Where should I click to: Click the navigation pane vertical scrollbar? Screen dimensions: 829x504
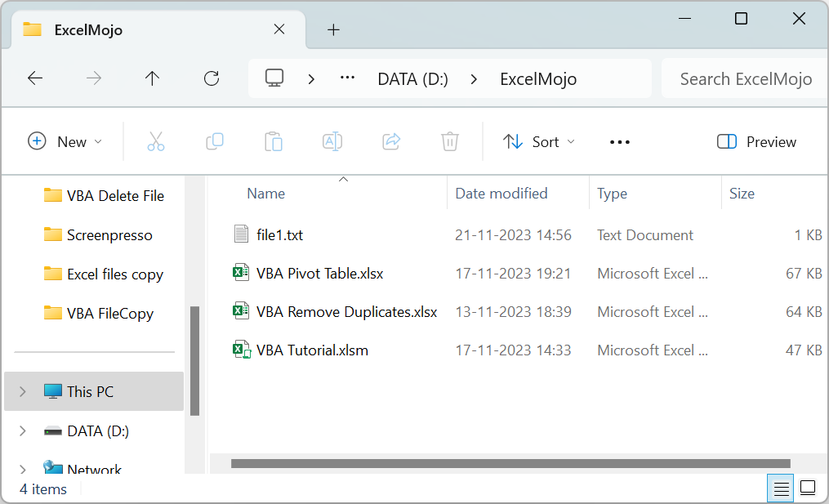pos(194,361)
